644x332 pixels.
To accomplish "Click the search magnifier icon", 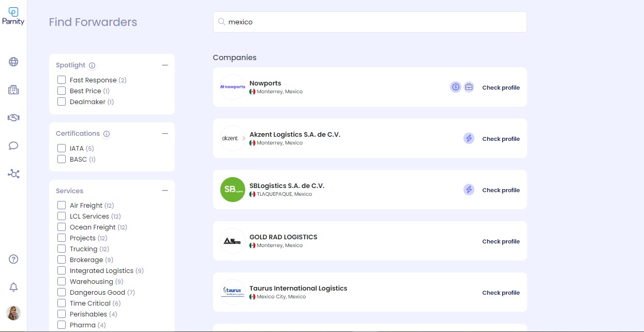I will click(221, 22).
